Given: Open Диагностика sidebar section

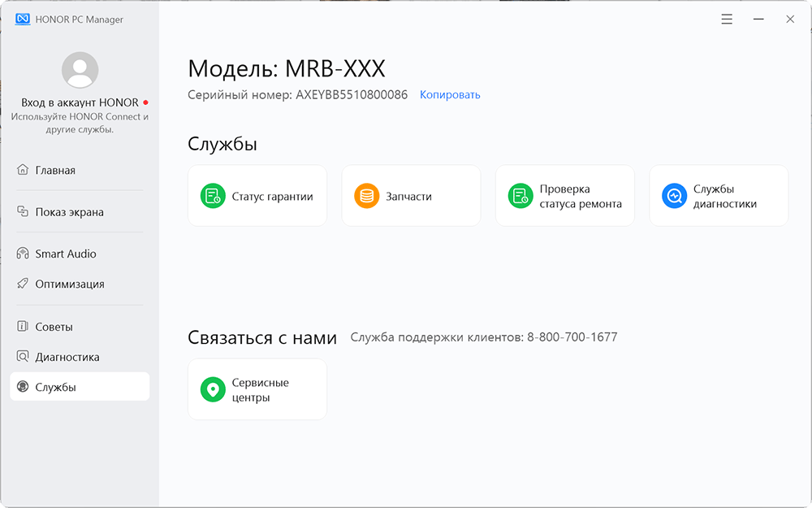Looking at the screenshot, I should [80, 357].
